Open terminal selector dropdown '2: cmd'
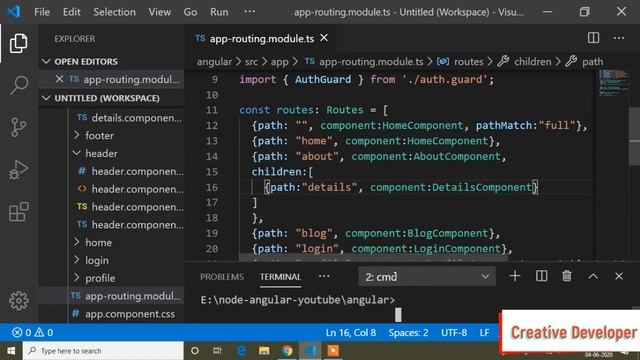 427,277
